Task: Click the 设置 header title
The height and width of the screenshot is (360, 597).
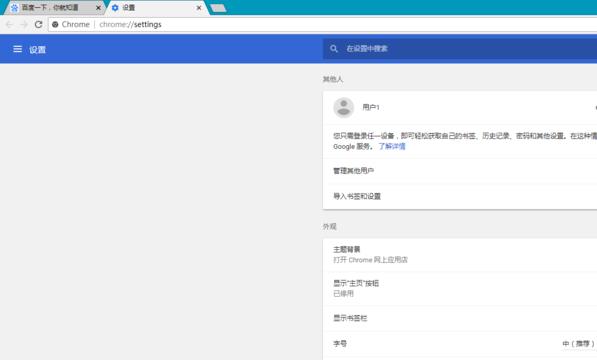Action: pos(37,49)
